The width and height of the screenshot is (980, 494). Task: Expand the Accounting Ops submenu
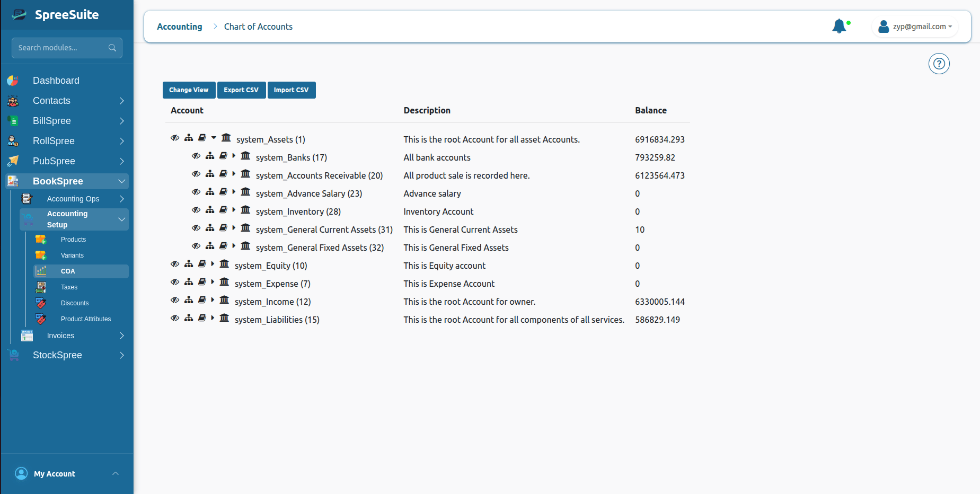[121, 199]
